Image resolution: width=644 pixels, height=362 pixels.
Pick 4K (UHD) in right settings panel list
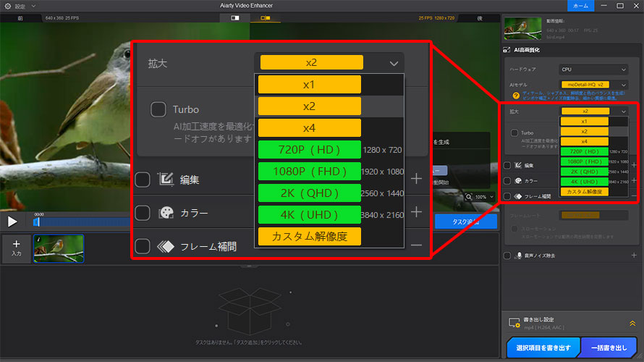(584, 182)
